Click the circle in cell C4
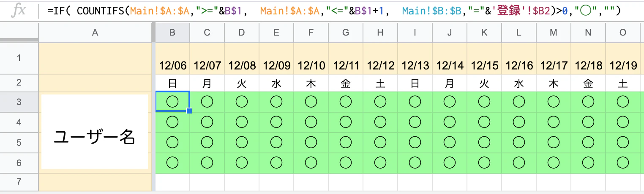Image resolution: width=644 pixels, height=194 pixels. click(207, 122)
